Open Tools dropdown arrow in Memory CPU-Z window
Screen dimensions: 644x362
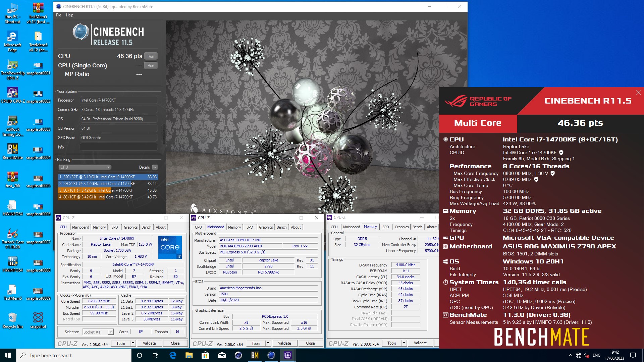(x=404, y=343)
